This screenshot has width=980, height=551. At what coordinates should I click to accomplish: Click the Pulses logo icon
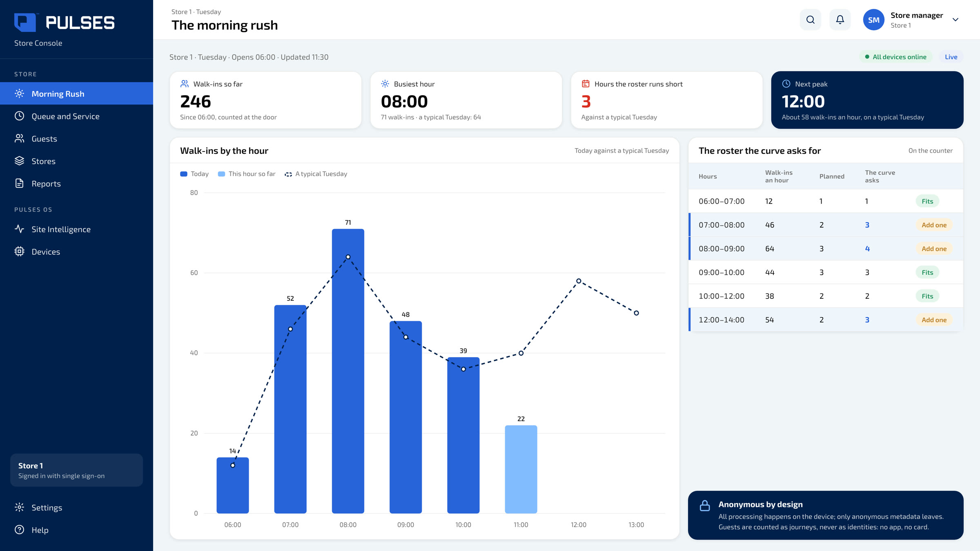tap(25, 22)
